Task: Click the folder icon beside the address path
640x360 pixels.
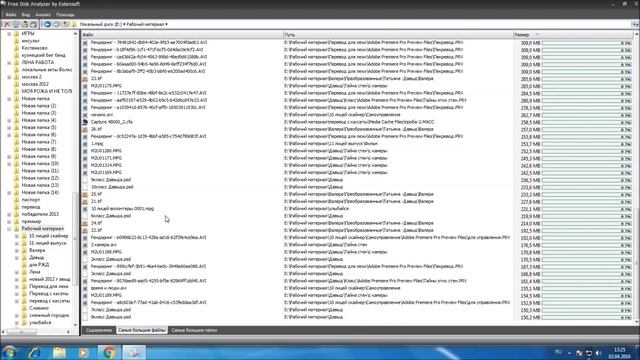Action: point(74,24)
